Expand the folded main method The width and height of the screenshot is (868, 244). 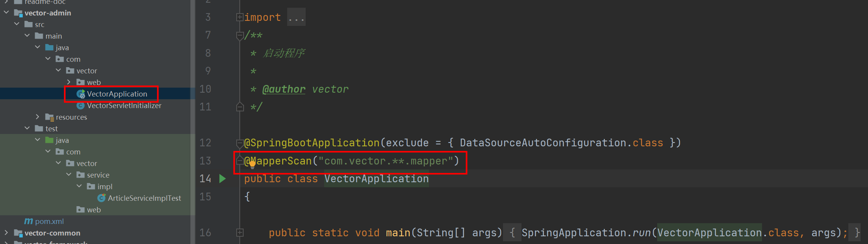(239, 232)
